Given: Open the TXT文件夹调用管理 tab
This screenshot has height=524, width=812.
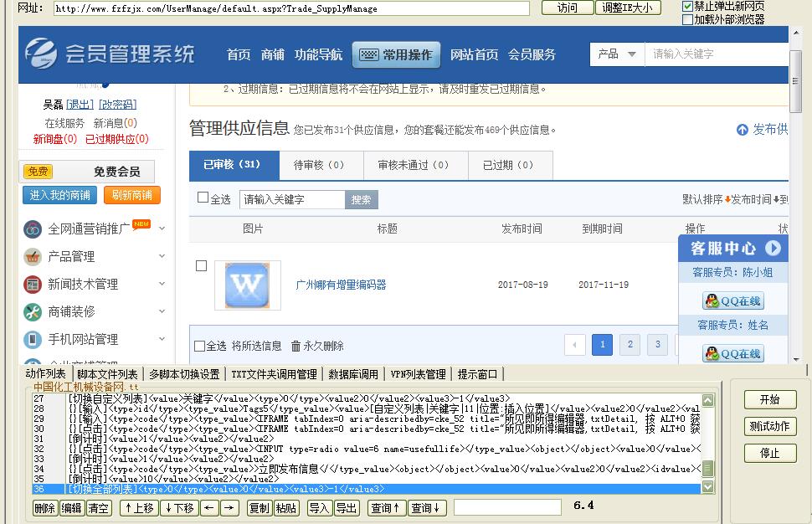Looking at the screenshot, I should (274, 374).
